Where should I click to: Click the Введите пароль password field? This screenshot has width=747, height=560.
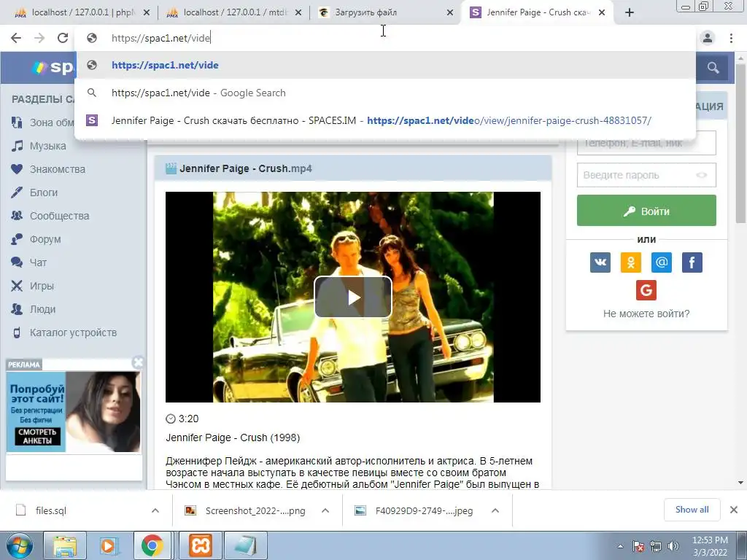(x=646, y=175)
